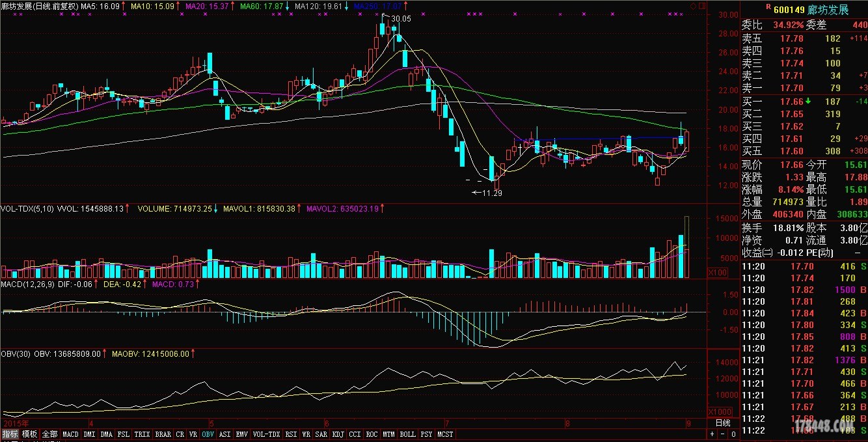Screen dimensions: 868x442
Task: Click the plus zoom button
Action: point(712,434)
